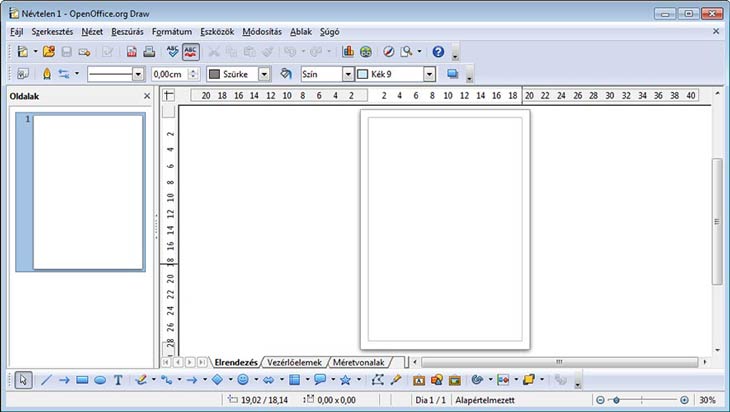Open the Beszúrás menu
The image size is (730, 412).
(128, 32)
